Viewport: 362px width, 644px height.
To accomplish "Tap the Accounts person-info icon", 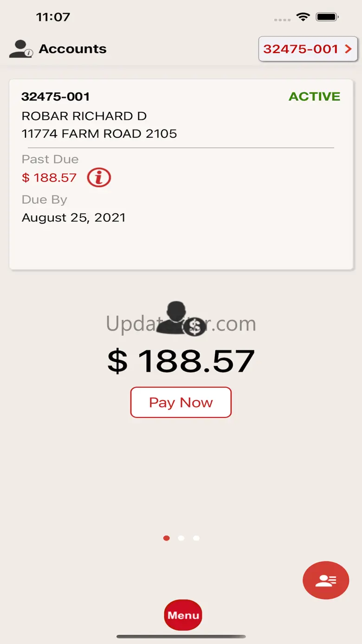I will 21,49.
